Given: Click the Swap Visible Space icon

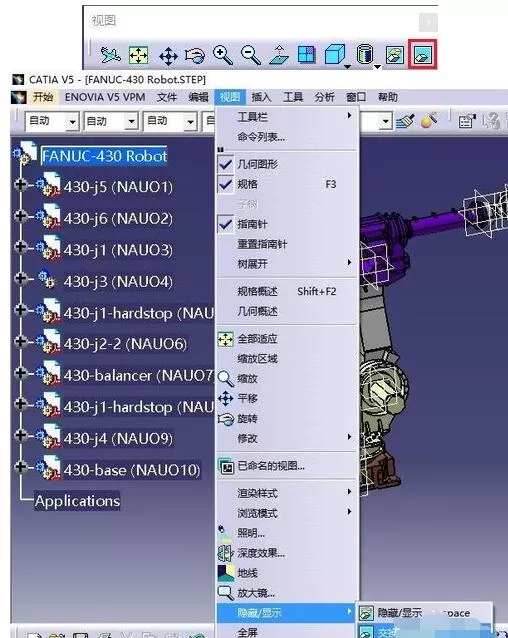Looking at the screenshot, I should point(423,55).
